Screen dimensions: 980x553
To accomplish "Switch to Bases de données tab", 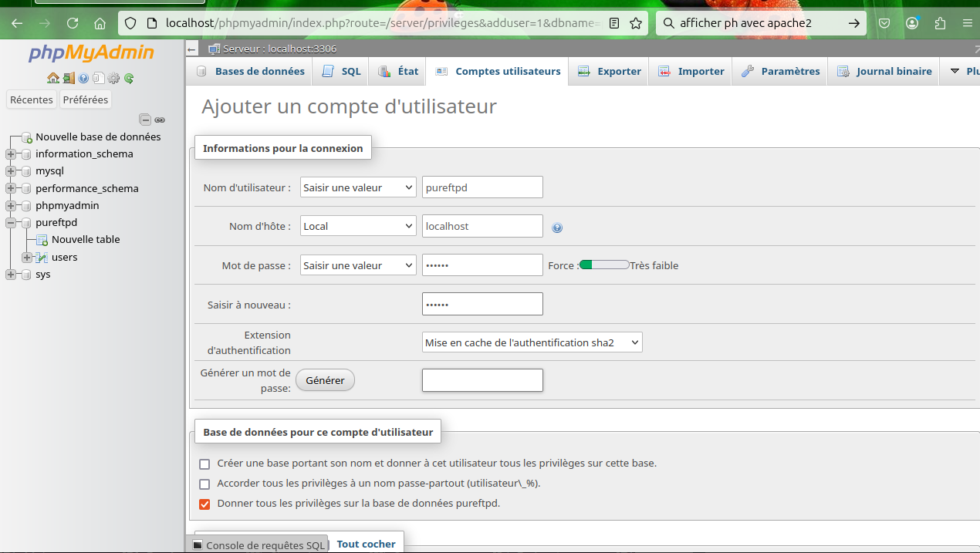I will pyautogui.click(x=251, y=71).
